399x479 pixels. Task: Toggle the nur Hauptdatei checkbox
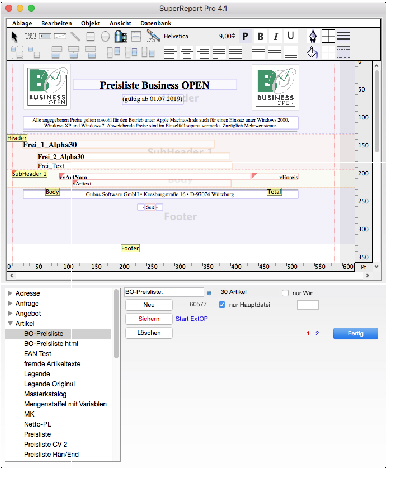[x=222, y=305]
